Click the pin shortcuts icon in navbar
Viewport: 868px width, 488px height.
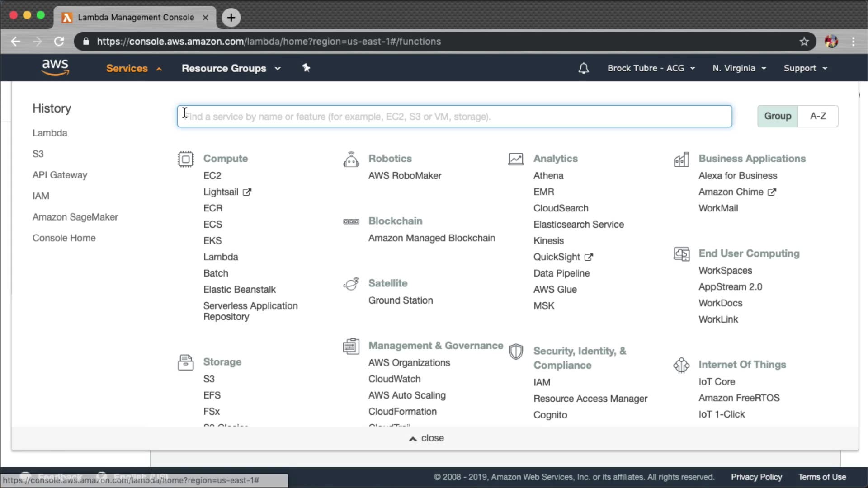[306, 68]
